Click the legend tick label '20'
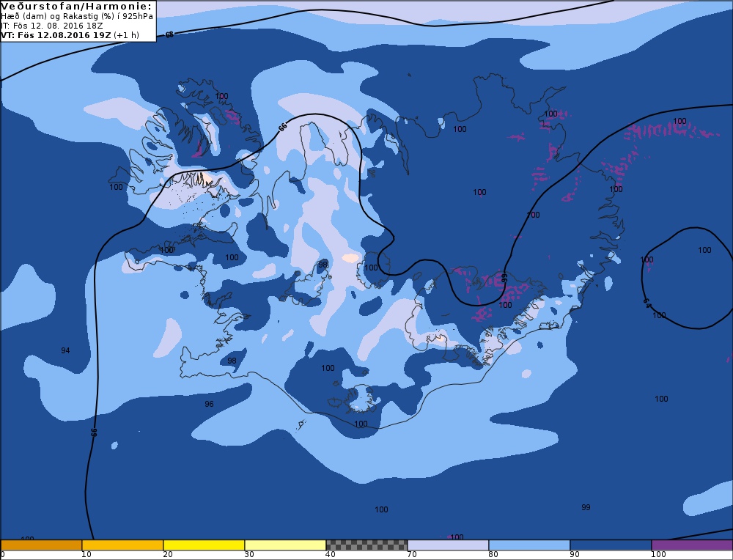733x560 pixels. pos(167,555)
